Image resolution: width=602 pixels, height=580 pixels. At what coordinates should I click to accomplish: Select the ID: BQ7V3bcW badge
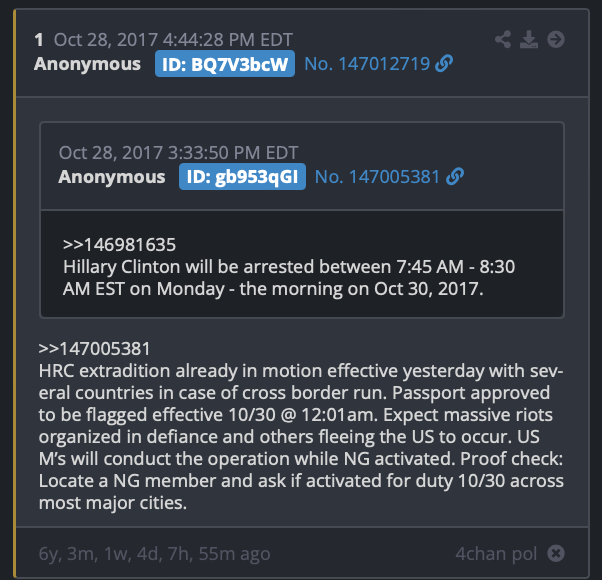225,64
